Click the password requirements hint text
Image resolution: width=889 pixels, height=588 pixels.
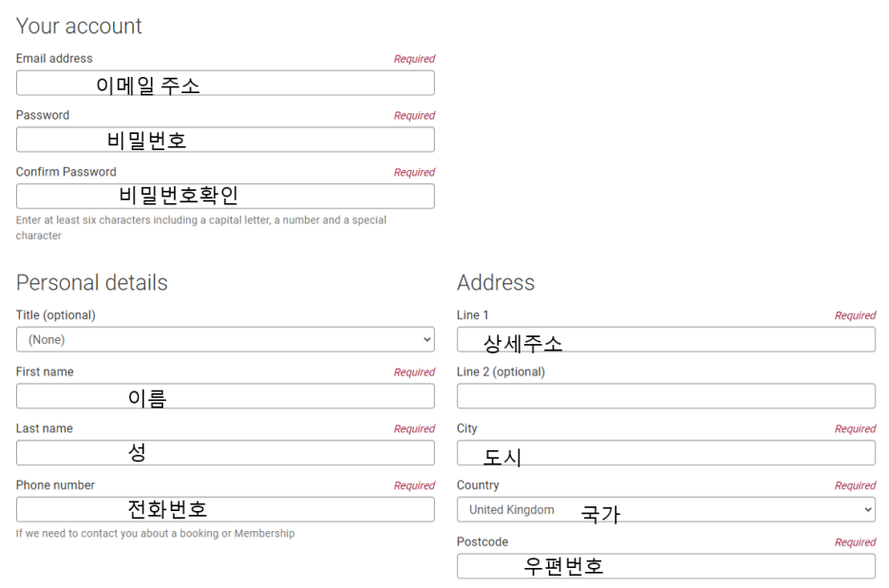pyautogui.click(x=201, y=227)
